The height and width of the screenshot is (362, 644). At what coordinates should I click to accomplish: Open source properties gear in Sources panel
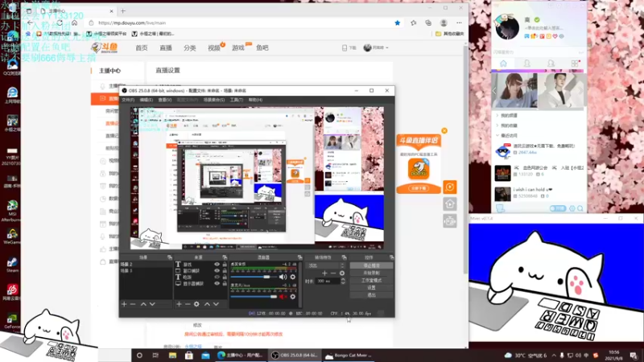[x=196, y=304]
